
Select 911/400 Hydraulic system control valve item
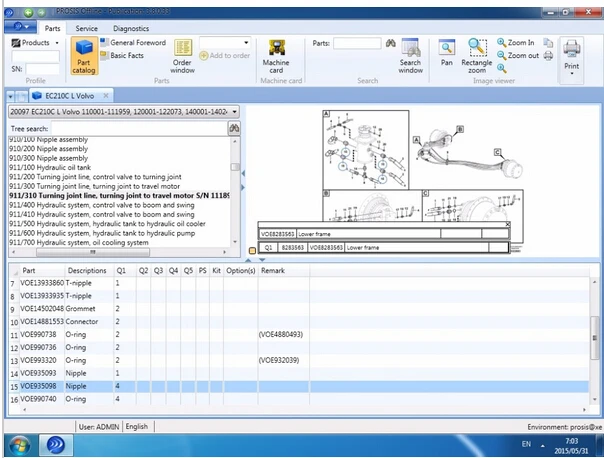(102, 205)
